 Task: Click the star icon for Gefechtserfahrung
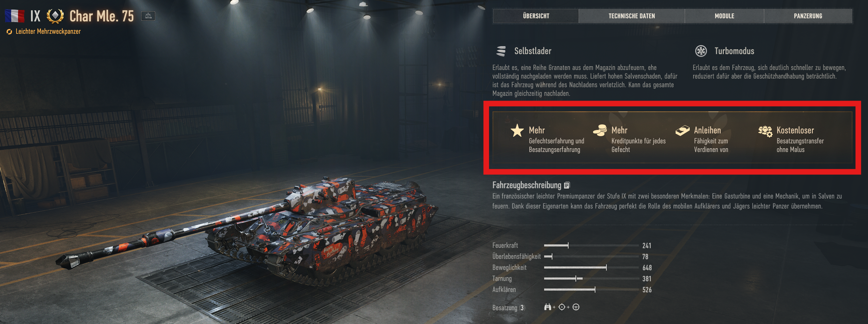click(517, 131)
